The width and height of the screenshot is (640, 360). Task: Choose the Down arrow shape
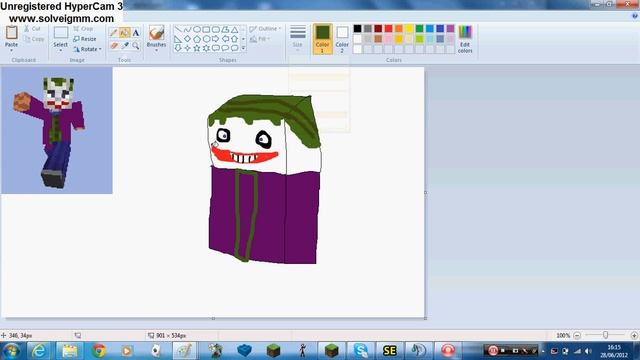click(x=178, y=48)
